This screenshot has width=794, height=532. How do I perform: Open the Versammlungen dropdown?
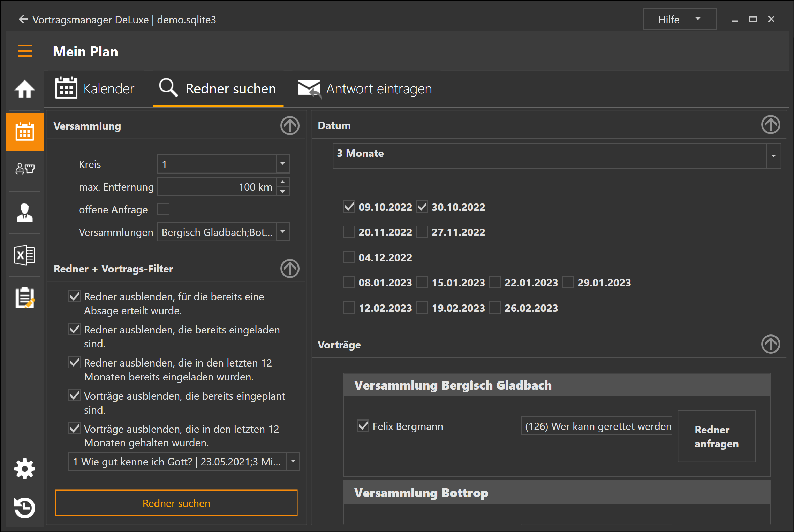point(283,232)
